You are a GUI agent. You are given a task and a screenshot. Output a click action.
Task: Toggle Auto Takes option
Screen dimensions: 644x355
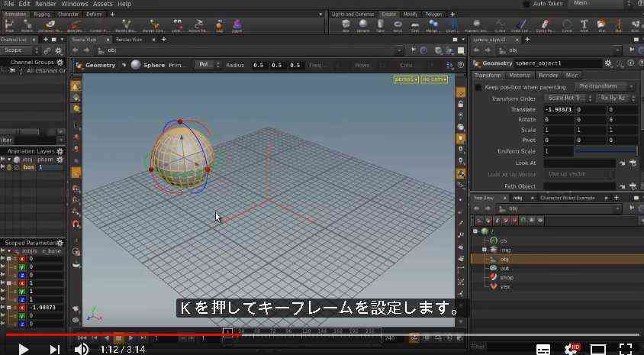[x=526, y=4]
